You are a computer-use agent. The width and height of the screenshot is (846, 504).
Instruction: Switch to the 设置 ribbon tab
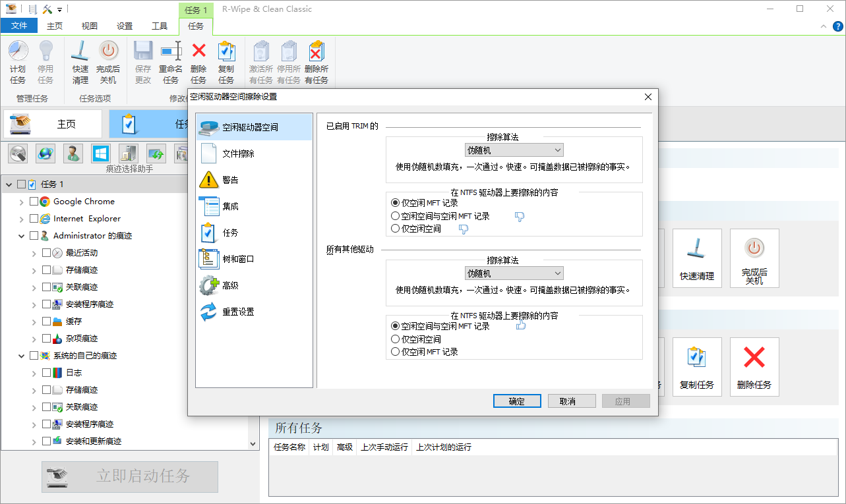[x=125, y=26]
